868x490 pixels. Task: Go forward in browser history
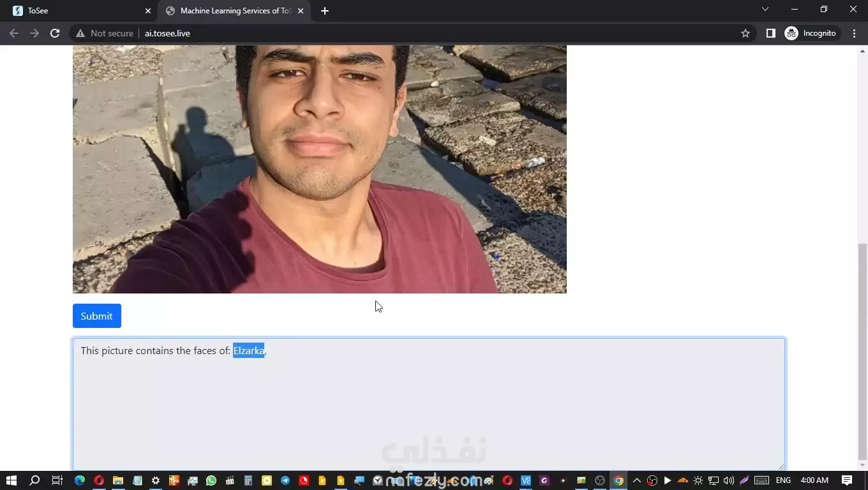[34, 33]
